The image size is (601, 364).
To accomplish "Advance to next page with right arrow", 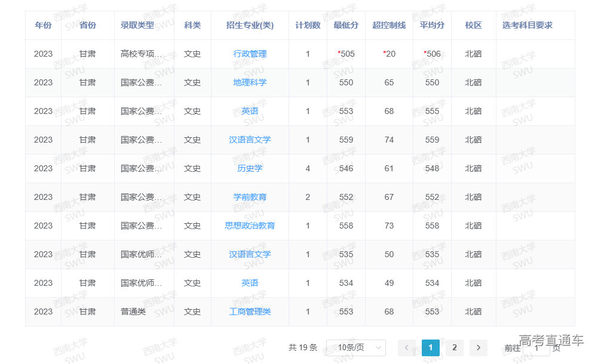I will point(479,348).
